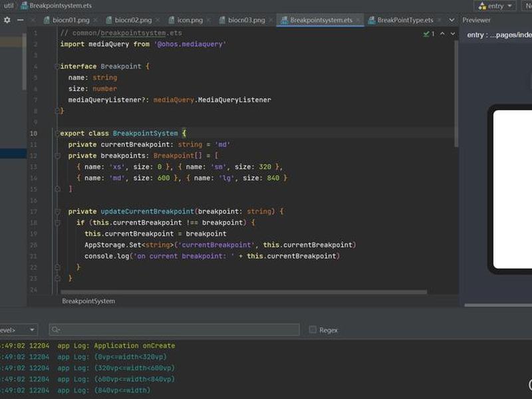Open the Previewer panel title
The width and height of the screenshot is (532, 399).
pyautogui.click(x=476, y=21)
